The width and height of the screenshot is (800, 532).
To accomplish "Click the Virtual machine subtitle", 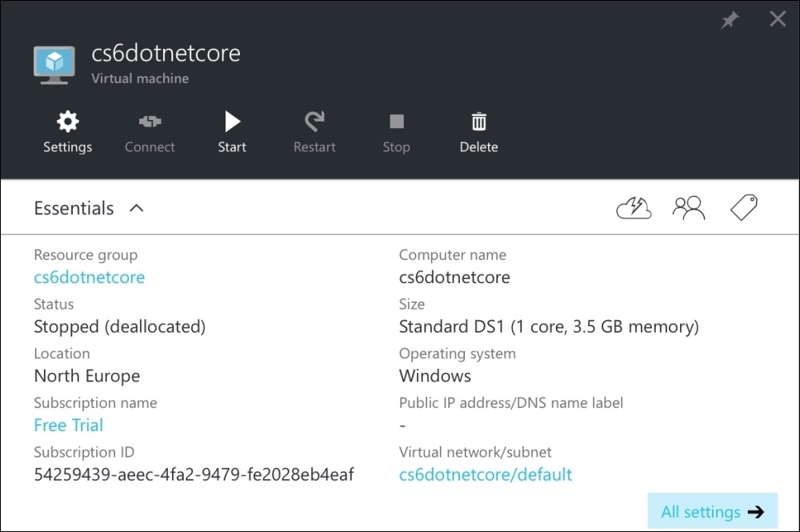I will click(x=140, y=78).
